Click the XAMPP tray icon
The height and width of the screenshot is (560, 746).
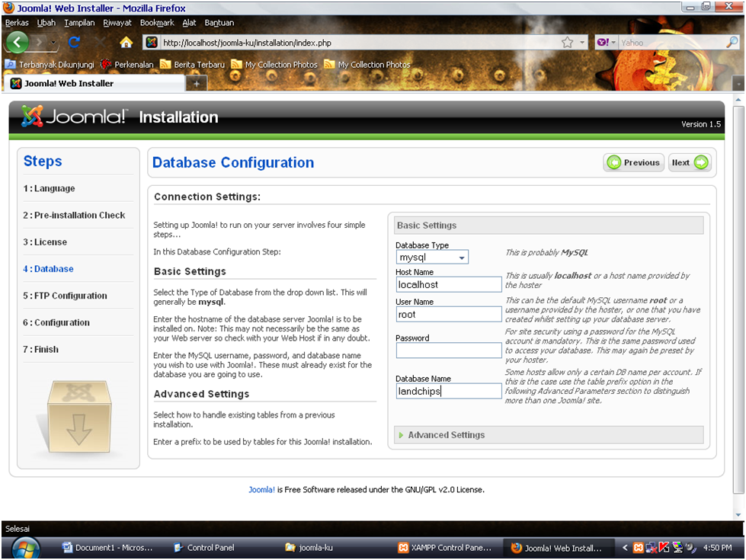(x=638, y=548)
